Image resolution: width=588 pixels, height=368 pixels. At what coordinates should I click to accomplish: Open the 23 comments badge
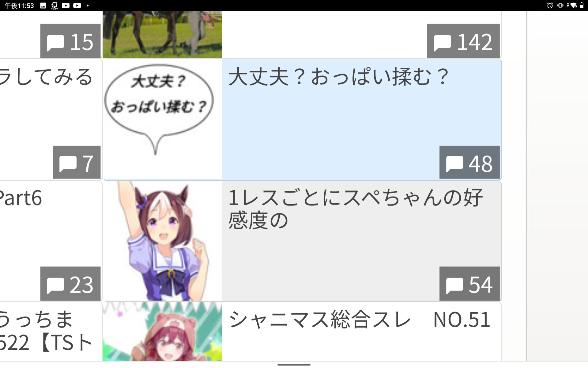click(70, 284)
